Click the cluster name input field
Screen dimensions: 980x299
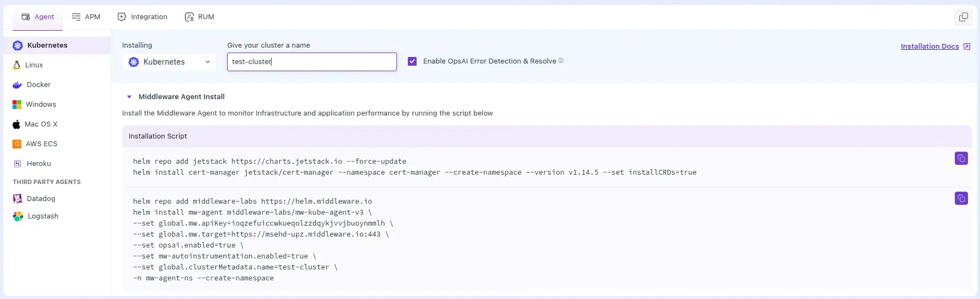pos(312,62)
